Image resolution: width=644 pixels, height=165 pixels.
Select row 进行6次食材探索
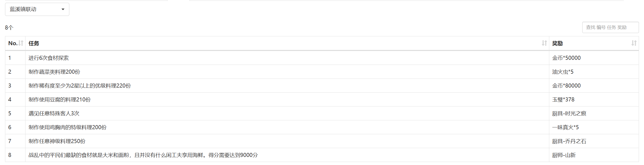(x=322, y=58)
